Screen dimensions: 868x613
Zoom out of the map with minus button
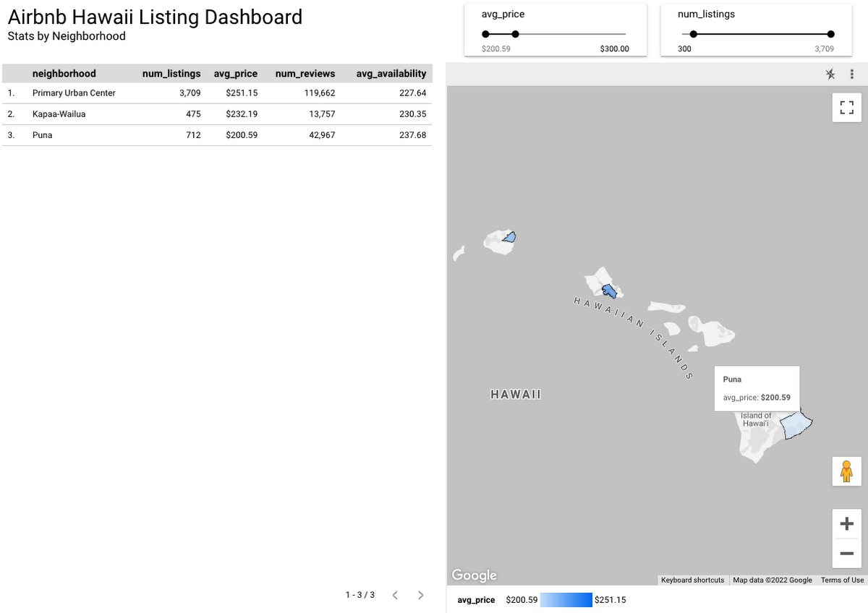(847, 554)
